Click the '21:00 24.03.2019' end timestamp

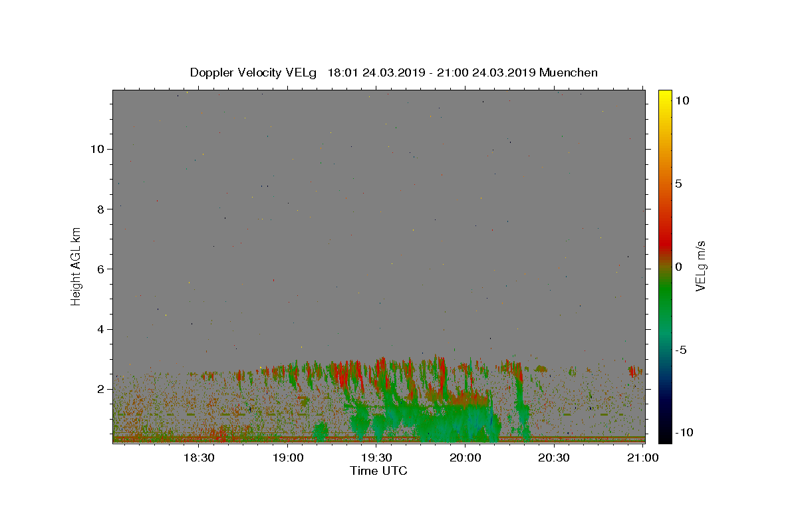pos(487,72)
